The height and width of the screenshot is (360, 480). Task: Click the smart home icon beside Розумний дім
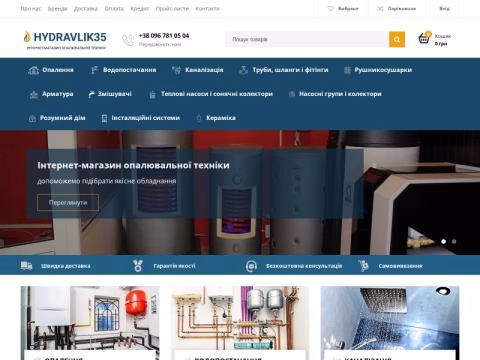tap(32, 118)
